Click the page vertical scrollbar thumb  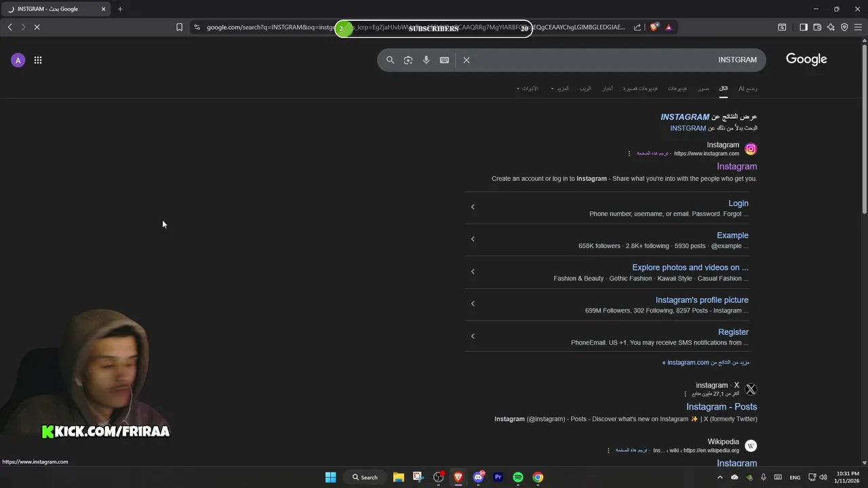[864, 129]
